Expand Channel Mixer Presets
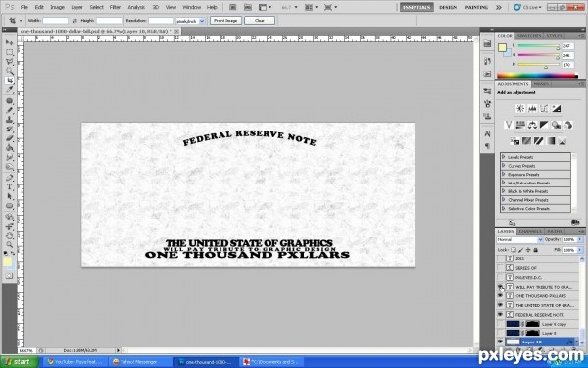 coord(504,200)
